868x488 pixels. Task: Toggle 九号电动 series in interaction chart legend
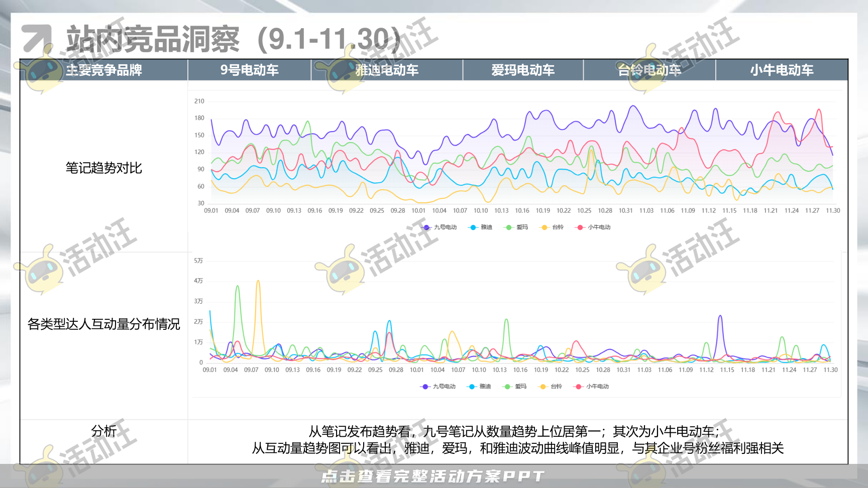(438, 387)
